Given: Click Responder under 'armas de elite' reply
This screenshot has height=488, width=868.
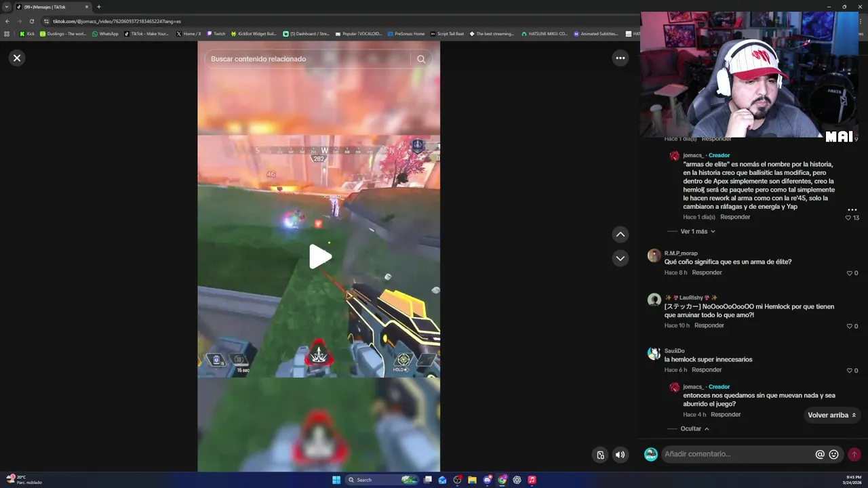Looking at the screenshot, I should (x=735, y=217).
